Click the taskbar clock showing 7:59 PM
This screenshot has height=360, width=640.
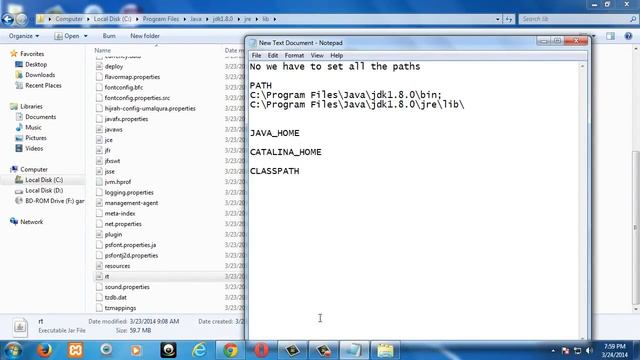[x=614, y=351]
